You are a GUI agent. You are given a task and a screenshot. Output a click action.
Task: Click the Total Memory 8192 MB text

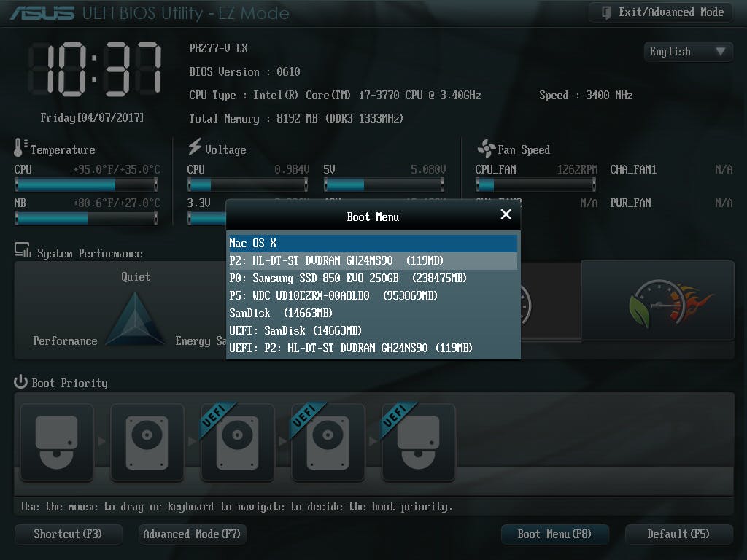296,119
